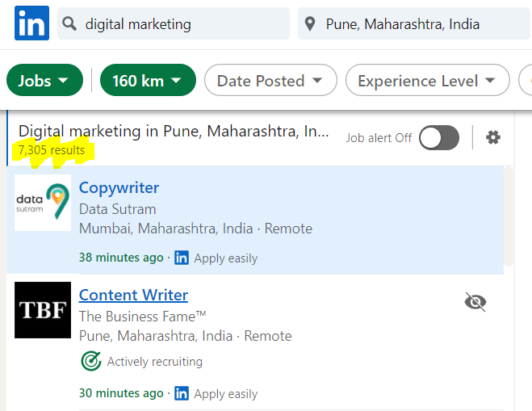
Task: Click the Pune location input field
Action: tap(413, 23)
